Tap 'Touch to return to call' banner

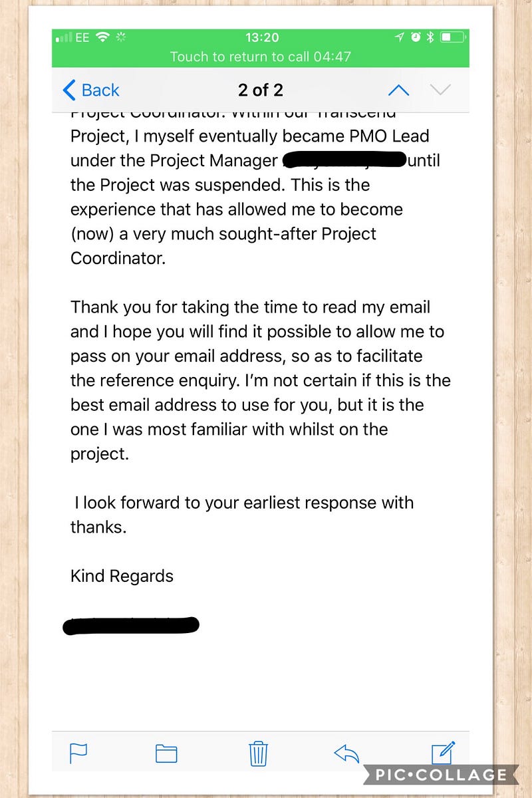coord(261,57)
